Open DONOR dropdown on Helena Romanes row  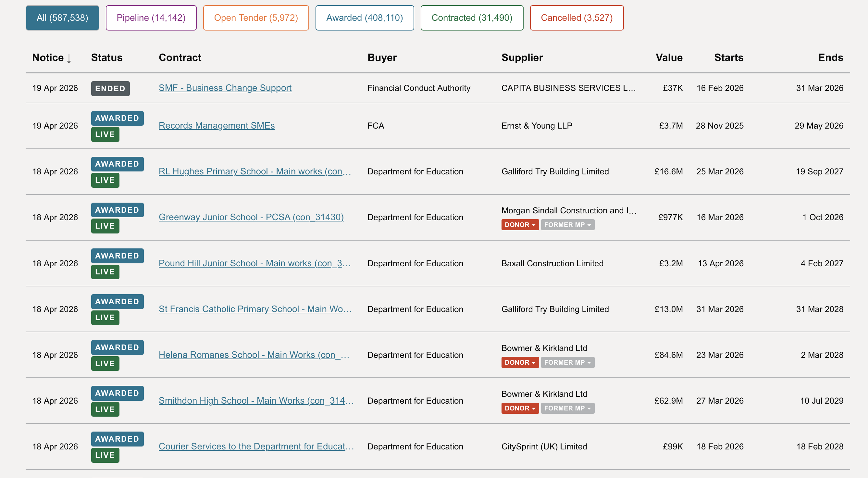click(520, 362)
